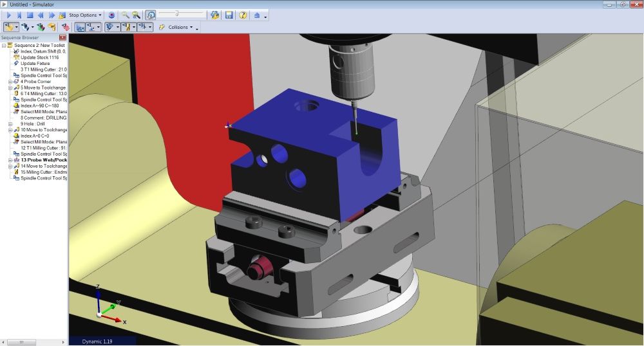
Task: Open the Stop Options dropdown
Action: pos(84,15)
